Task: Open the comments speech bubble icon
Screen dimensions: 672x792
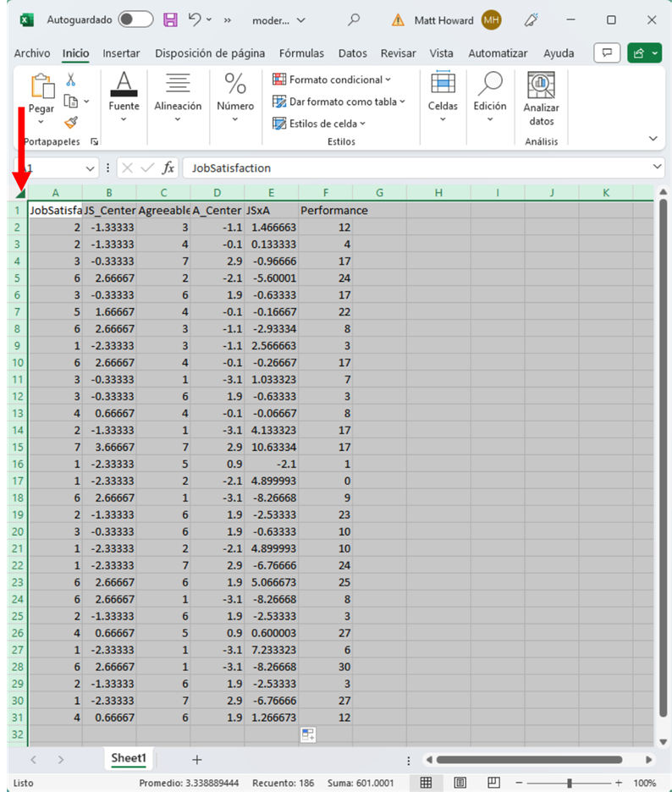Action: (606, 53)
